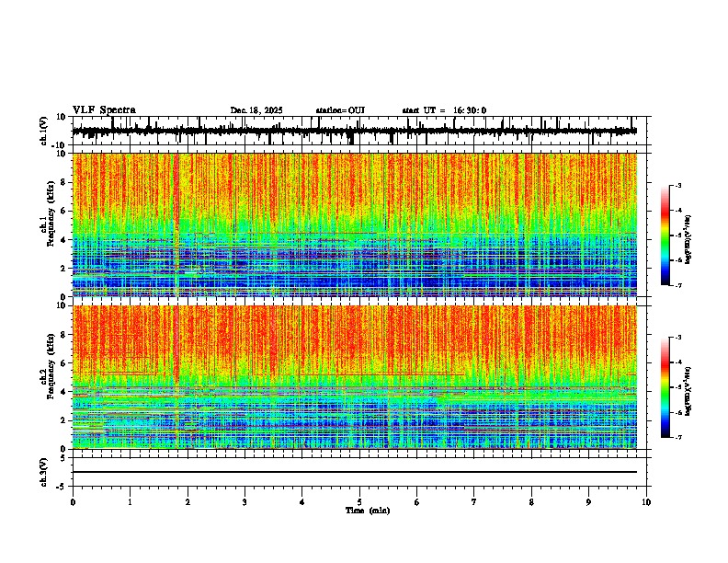Click the "ch.1(V)" waveform axis label
The image size is (728, 563).
pyautogui.click(x=44, y=131)
